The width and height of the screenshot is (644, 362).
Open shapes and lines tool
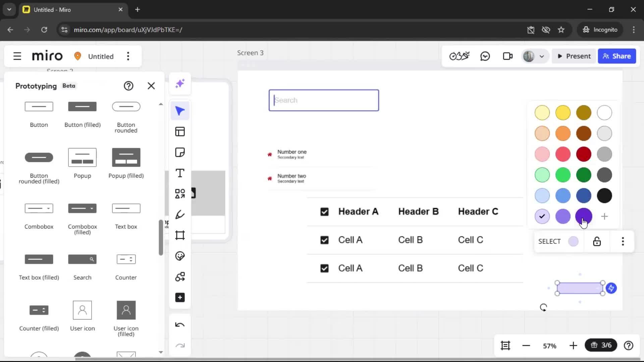click(x=180, y=194)
